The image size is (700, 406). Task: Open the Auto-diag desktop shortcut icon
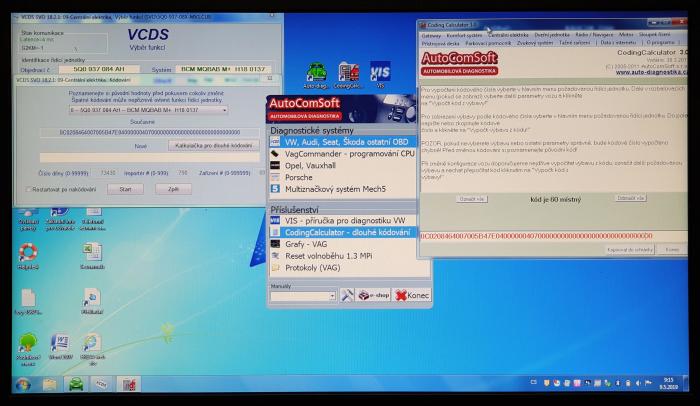pyautogui.click(x=316, y=74)
